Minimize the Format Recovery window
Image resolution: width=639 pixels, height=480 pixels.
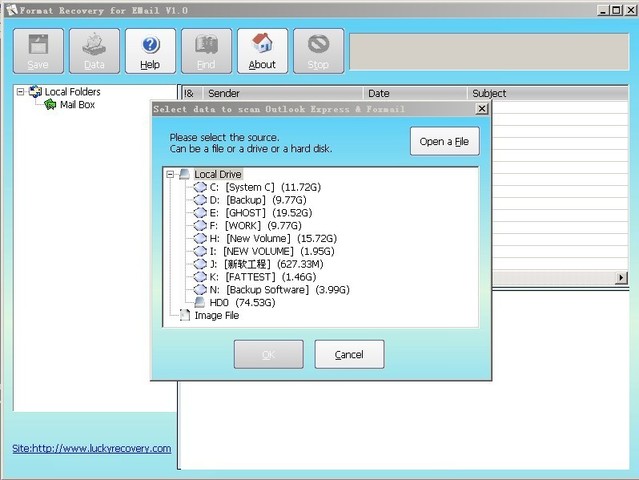pyautogui.click(x=604, y=10)
